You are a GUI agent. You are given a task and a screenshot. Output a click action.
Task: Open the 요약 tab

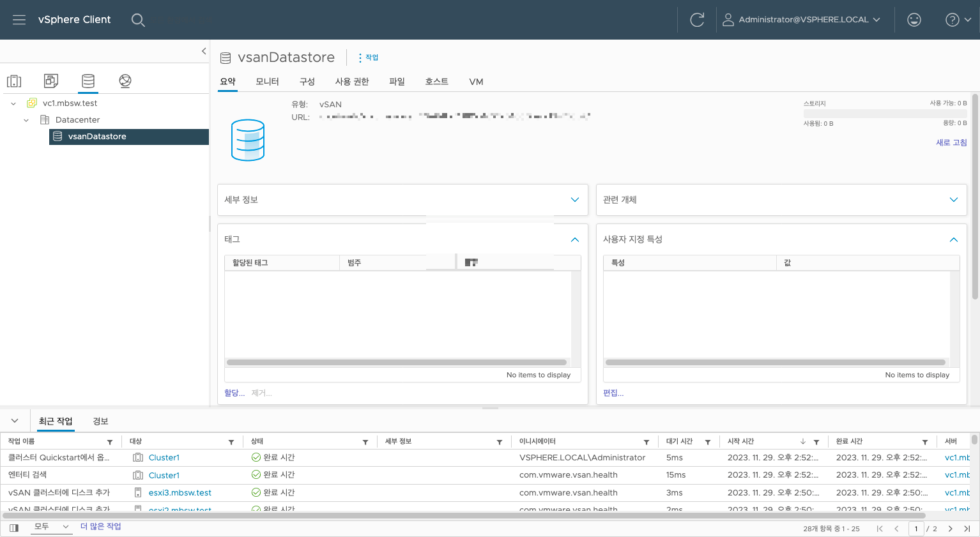point(227,82)
